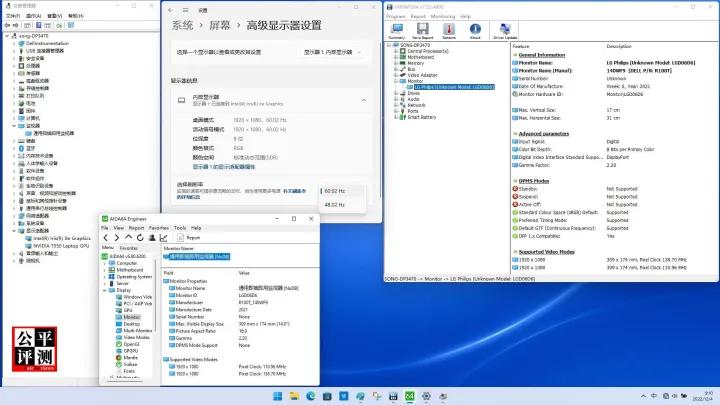
Task: Select NVIDIA T550 Laptop GPU in Device Manager
Action: tap(61, 246)
